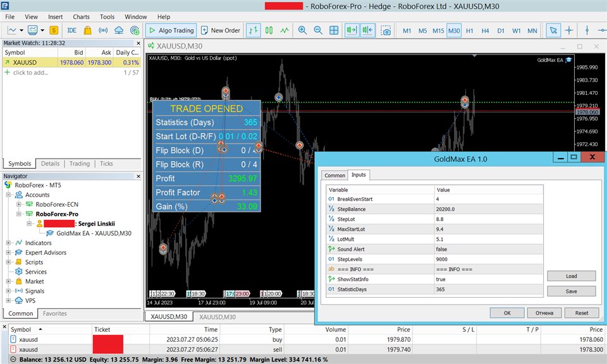Screen dimensions: 607x364
Task: Close the Navigator panel
Action: click(138, 176)
